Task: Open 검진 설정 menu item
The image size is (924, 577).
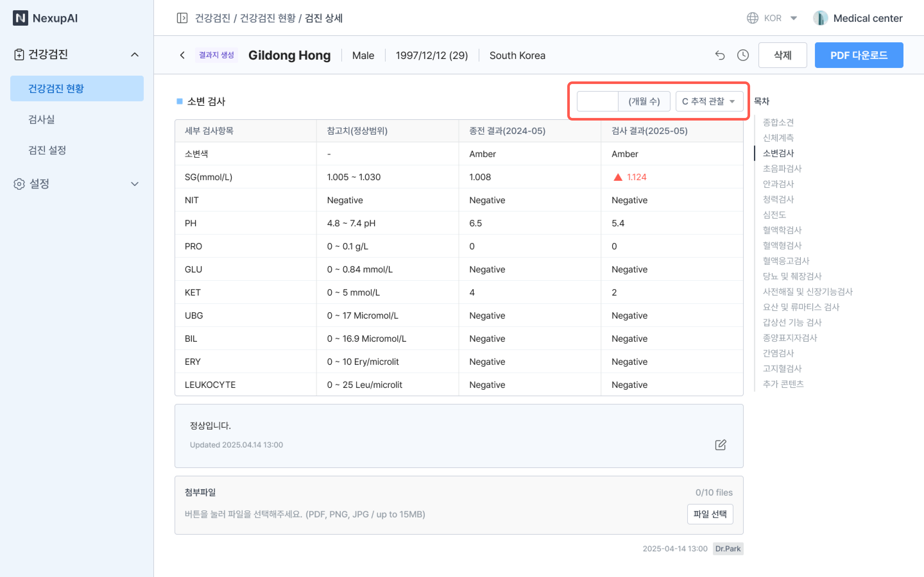Action: click(47, 150)
